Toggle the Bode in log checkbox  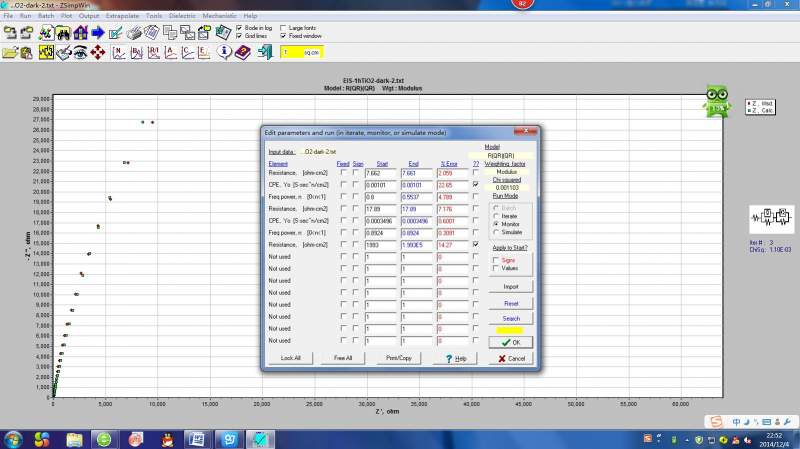click(239, 28)
